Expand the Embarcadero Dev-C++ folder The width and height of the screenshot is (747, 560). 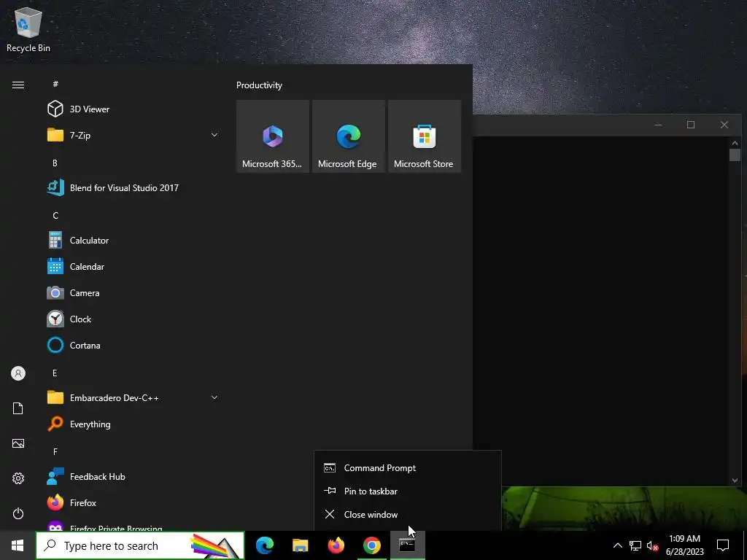coord(132,397)
